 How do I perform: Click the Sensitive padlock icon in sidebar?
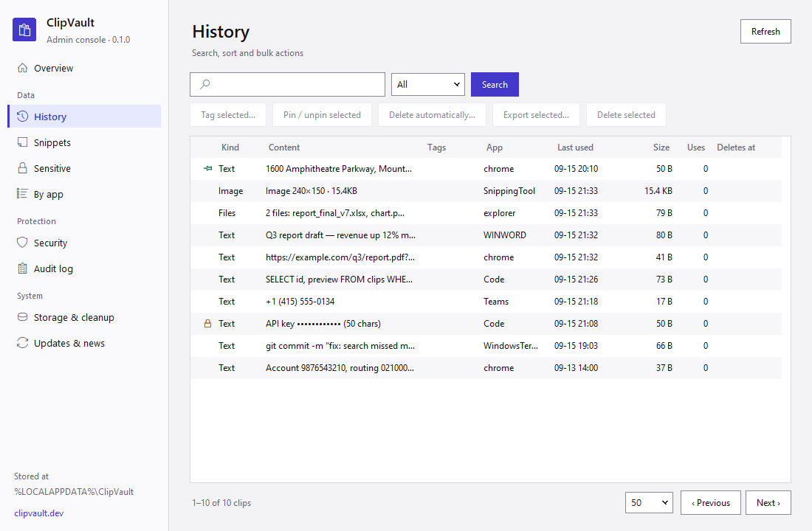(x=22, y=168)
